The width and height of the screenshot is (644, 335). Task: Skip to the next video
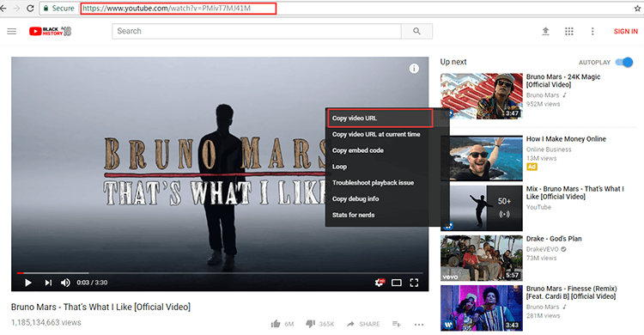tap(48, 283)
